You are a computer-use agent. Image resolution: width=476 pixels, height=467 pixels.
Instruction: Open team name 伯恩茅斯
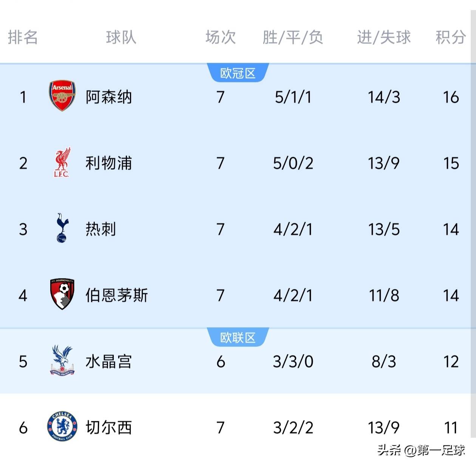(x=116, y=295)
